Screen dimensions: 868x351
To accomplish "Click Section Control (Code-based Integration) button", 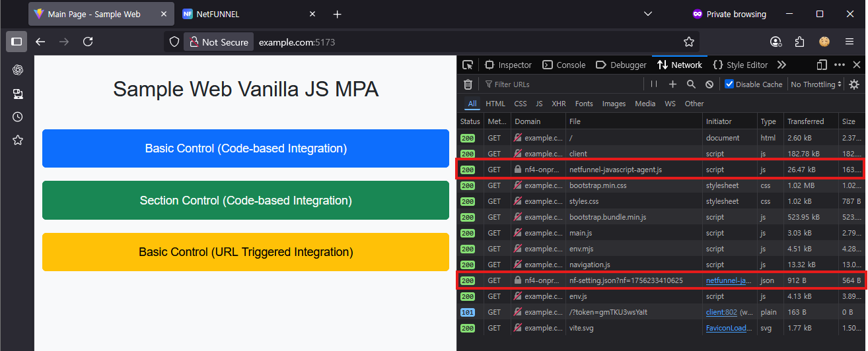I will pyautogui.click(x=246, y=200).
